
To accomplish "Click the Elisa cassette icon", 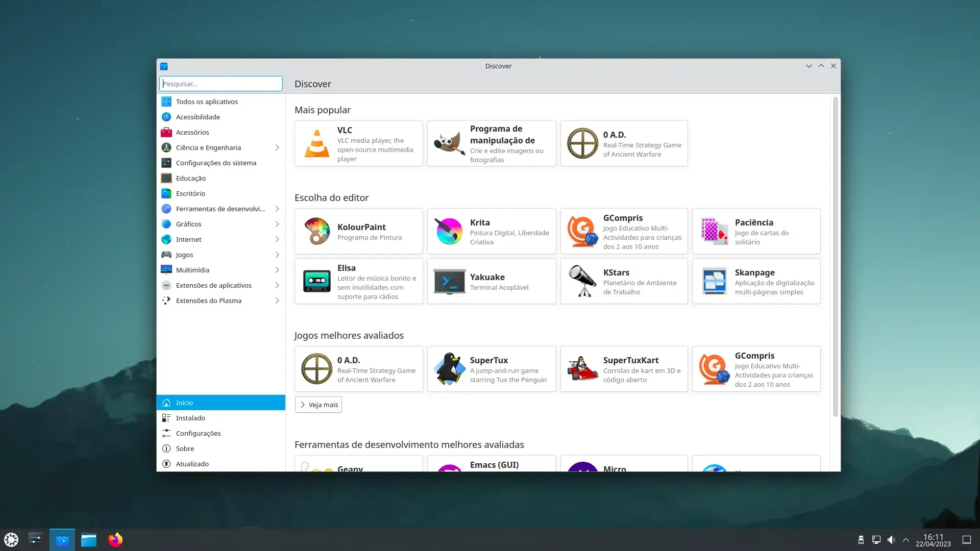I will 316,281.
